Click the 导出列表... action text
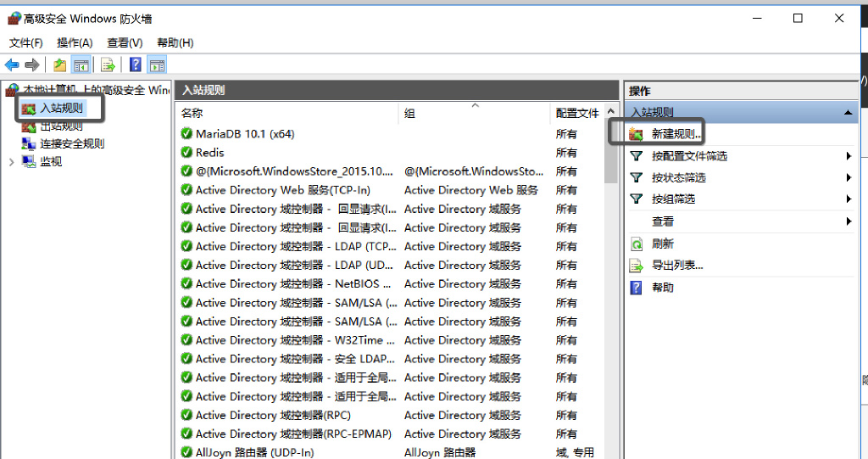 pos(677,266)
